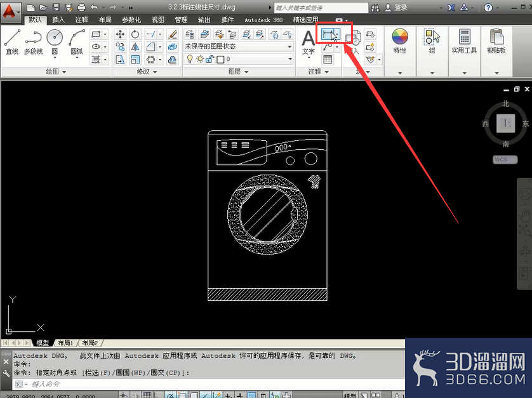Expand the Modify (修改) panel
532x398 pixels.
pos(147,72)
